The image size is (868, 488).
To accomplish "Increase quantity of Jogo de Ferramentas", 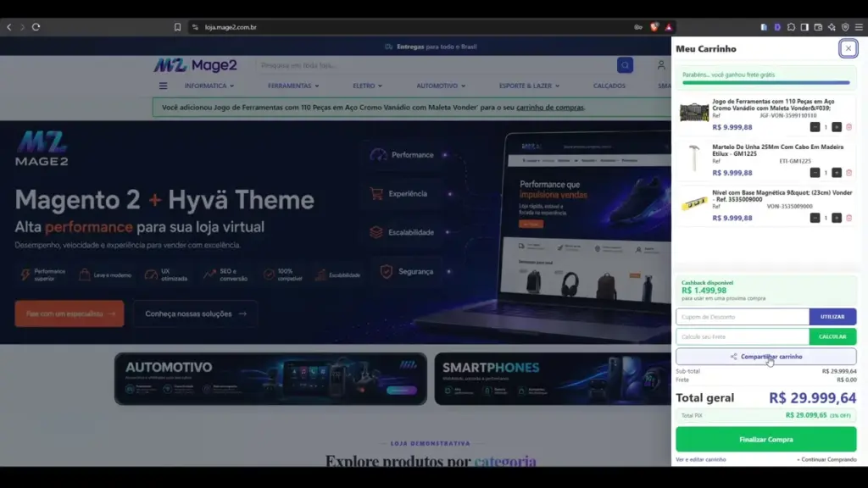I will [x=837, y=127].
